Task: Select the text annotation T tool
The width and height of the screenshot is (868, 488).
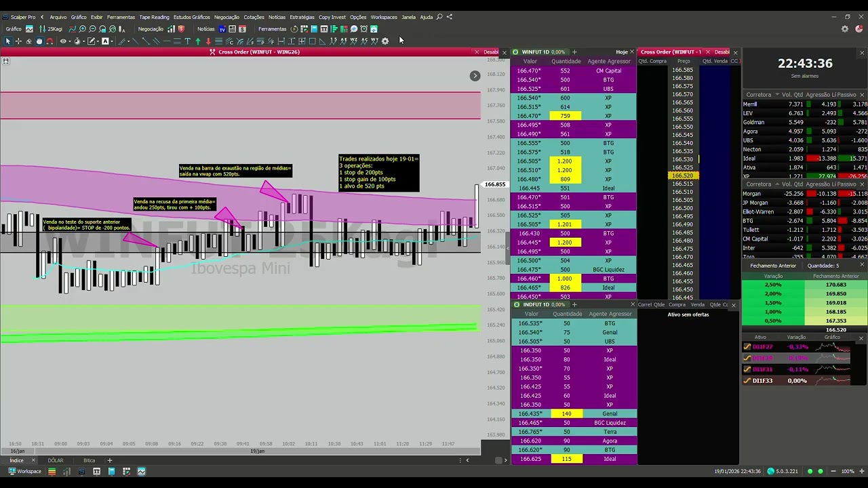Action: [188, 41]
